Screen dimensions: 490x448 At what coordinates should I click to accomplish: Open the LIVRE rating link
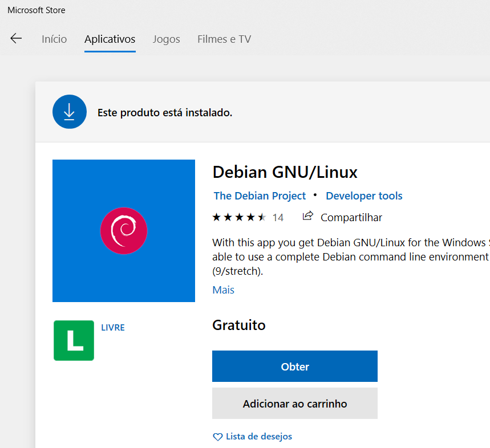113,328
